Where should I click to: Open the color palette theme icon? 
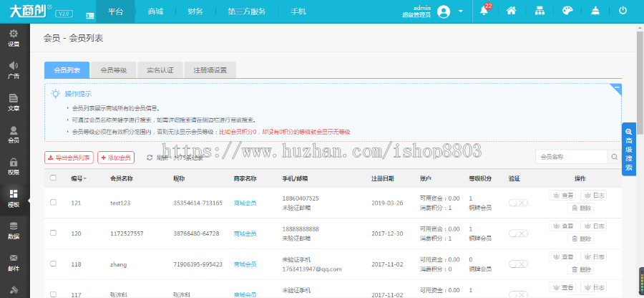[x=567, y=11]
